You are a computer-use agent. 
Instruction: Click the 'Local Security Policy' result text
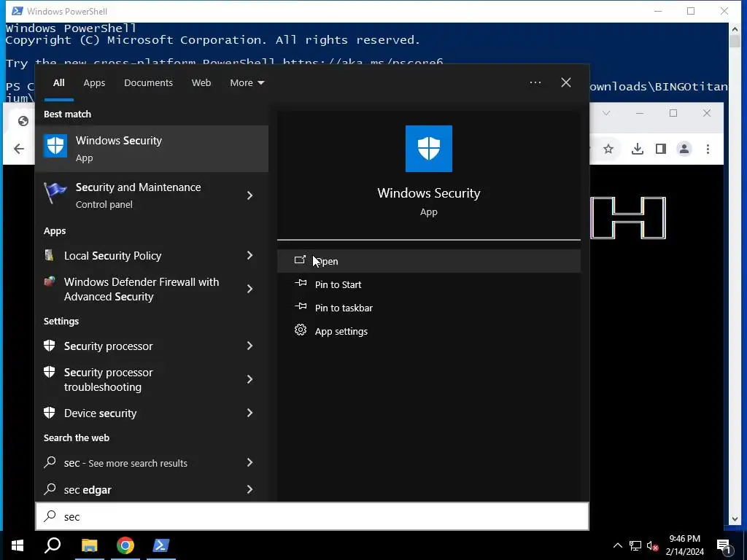click(112, 256)
